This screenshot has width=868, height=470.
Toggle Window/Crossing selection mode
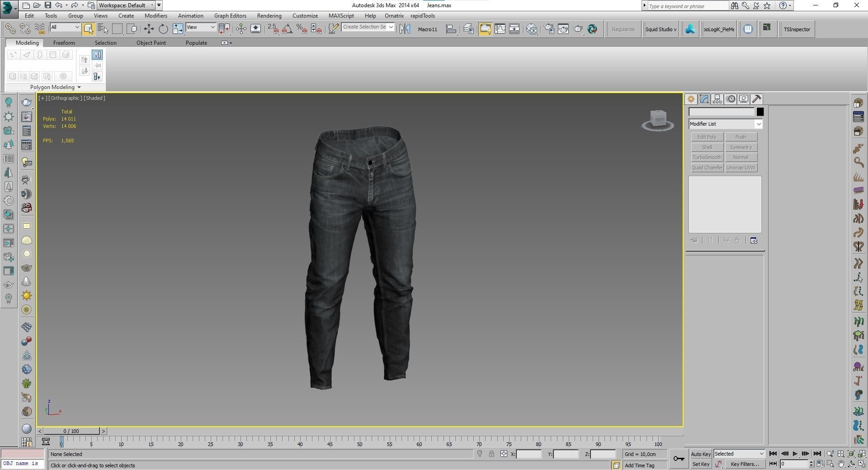click(x=132, y=29)
